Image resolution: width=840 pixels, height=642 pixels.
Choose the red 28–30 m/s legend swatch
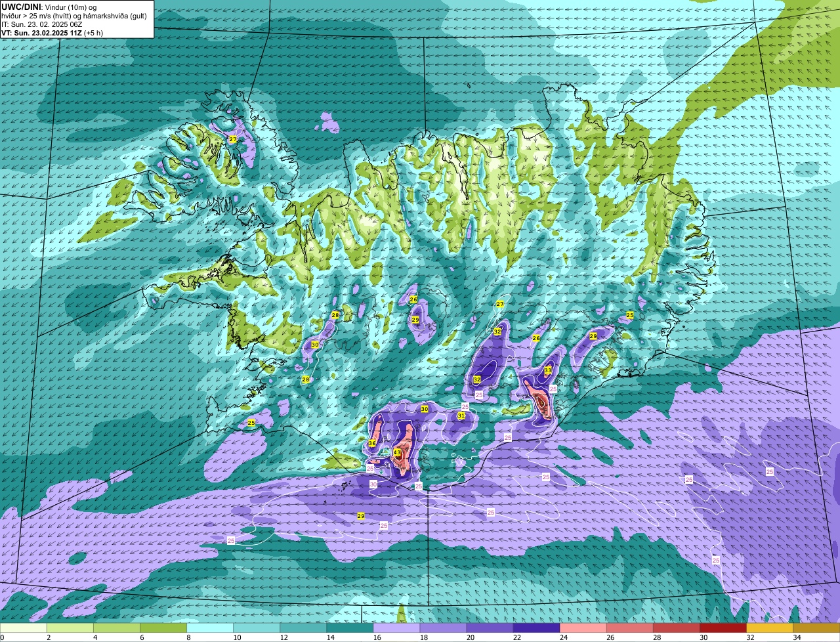(x=676, y=628)
